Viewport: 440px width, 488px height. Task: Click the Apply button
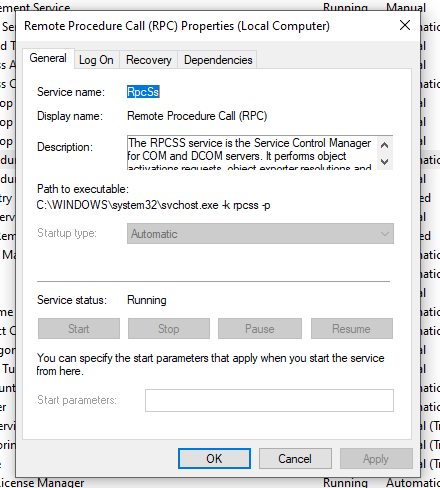pos(376,459)
